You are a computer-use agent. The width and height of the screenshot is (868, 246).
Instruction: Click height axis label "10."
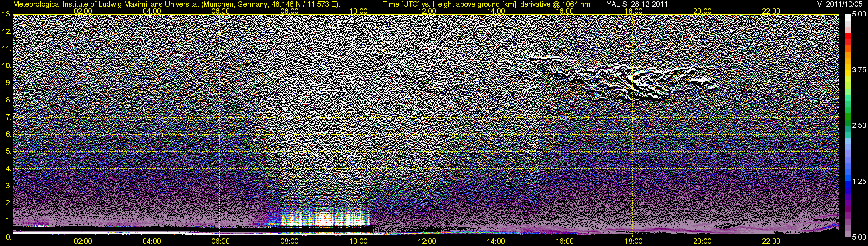click(6, 66)
